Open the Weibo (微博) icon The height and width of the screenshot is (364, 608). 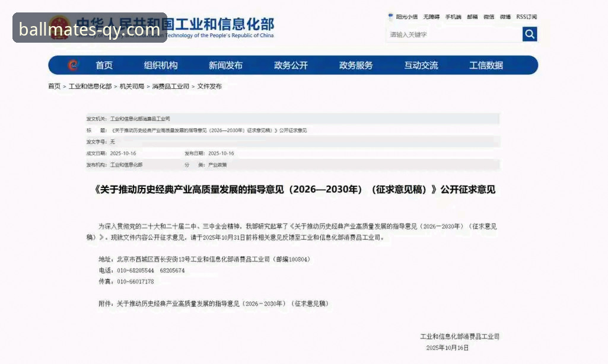tap(504, 17)
